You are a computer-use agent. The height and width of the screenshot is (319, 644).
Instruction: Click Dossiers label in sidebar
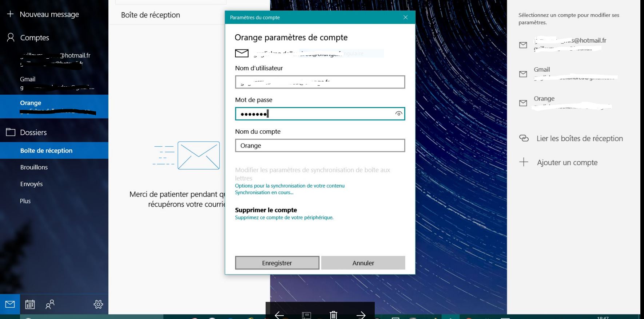click(x=33, y=132)
